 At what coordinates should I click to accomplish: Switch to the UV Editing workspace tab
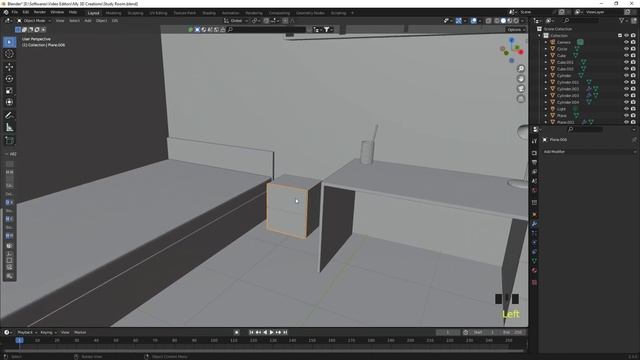[x=158, y=13]
